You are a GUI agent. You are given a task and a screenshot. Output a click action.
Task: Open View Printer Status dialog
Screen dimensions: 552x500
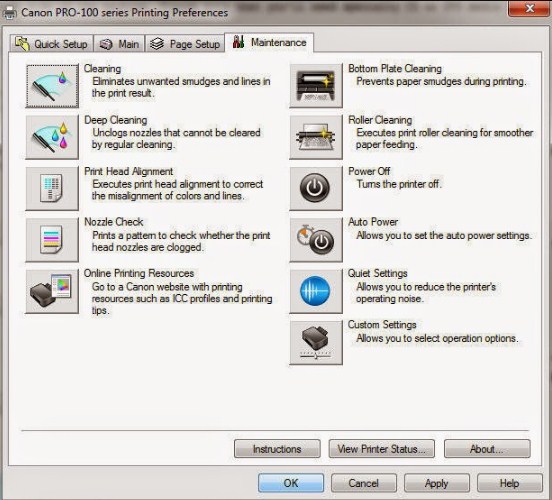(x=382, y=449)
